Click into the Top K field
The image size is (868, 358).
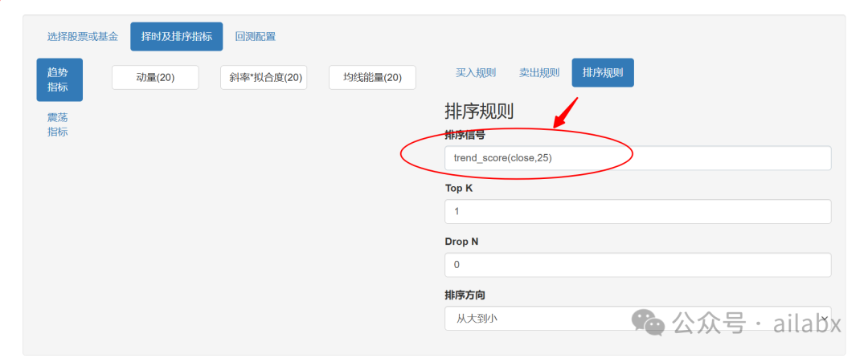pyautogui.click(x=637, y=212)
